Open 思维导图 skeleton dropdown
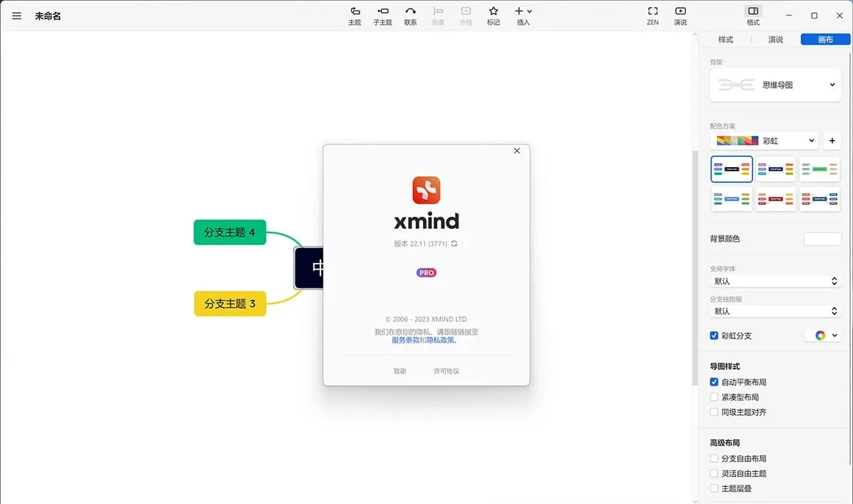Screen dimensions: 853x504 pyautogui.click(x=776, y=85)
